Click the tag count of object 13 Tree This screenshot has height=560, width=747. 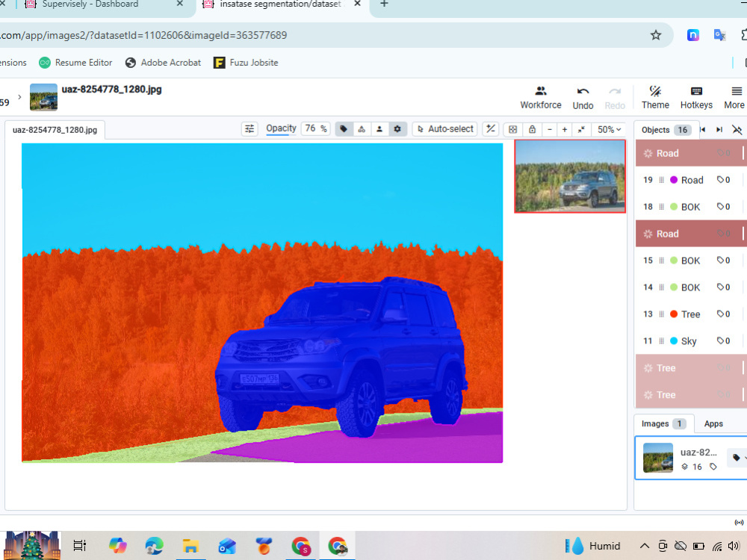coord(723,314)
